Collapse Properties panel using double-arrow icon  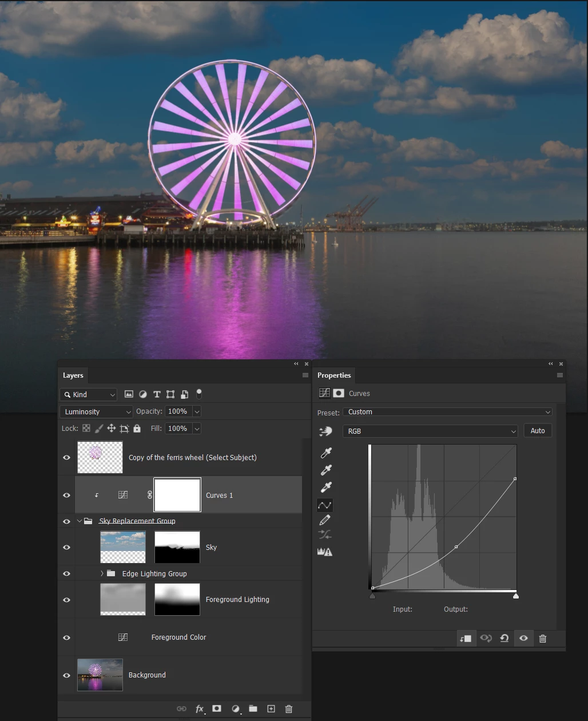[x=551, y=364]
